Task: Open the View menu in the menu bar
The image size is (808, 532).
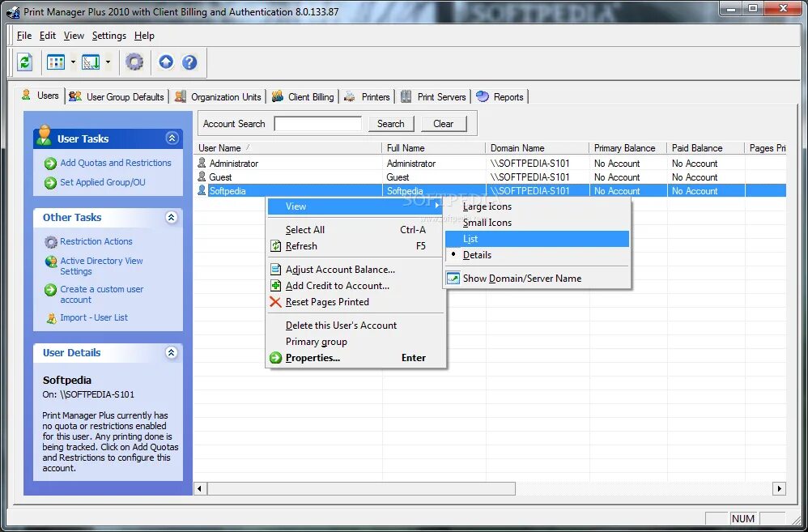Action: 74,36
